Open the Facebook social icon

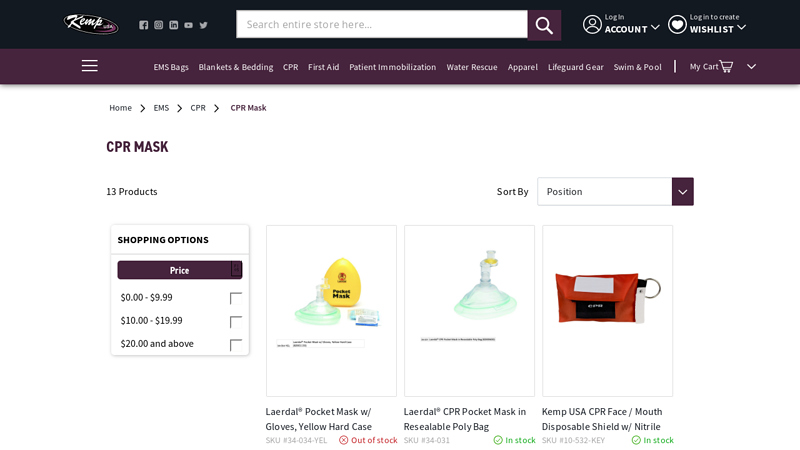click(143, 25)
